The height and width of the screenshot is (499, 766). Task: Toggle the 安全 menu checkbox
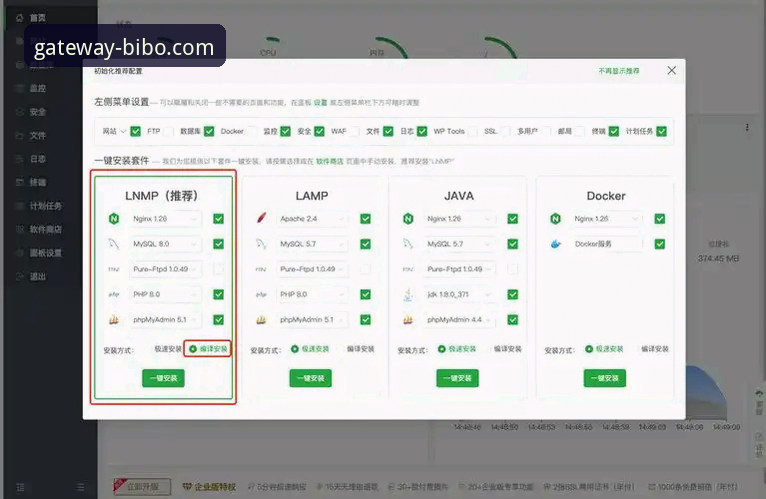(x=319, y=131)
